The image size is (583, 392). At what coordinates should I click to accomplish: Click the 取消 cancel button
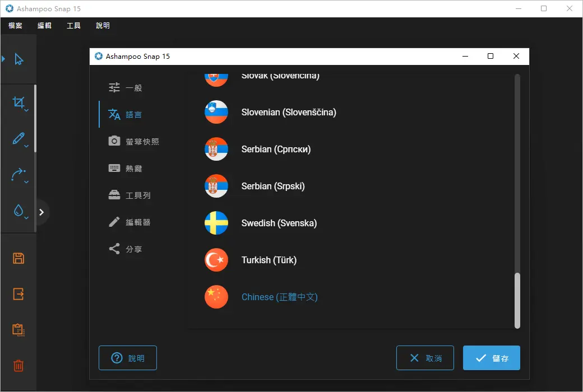(x=425, y=358)
